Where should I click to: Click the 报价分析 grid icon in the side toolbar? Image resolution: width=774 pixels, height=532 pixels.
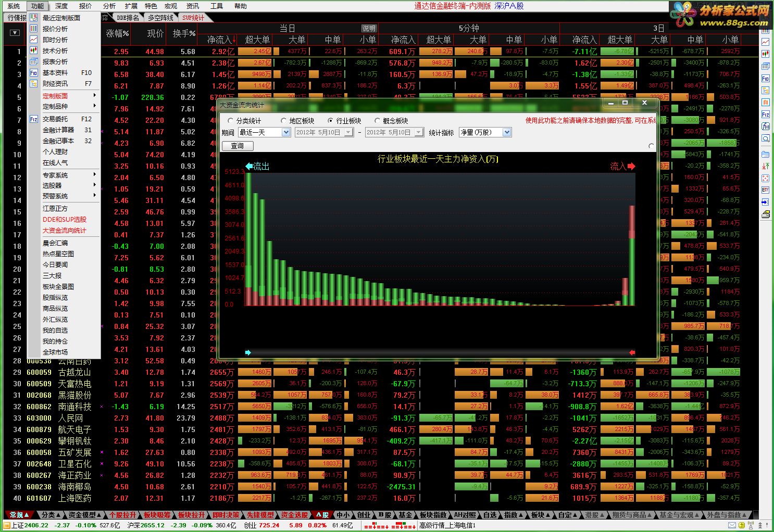tap(766, 30)
